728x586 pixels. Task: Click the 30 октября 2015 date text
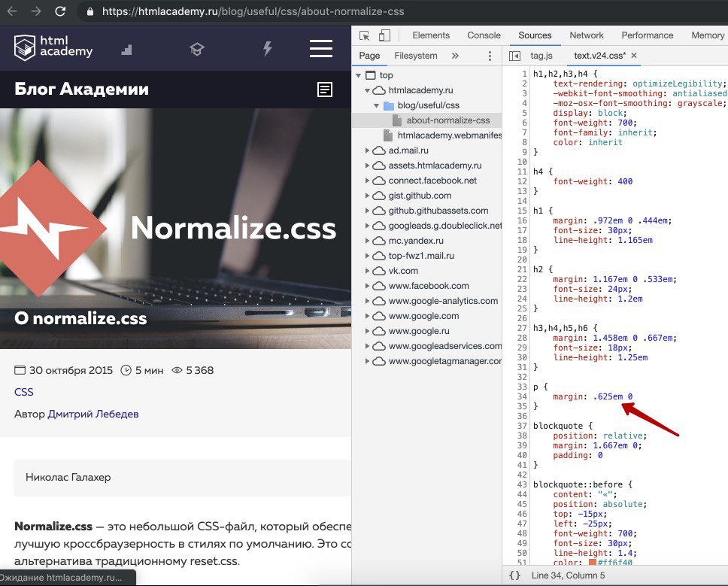[71, 370]
